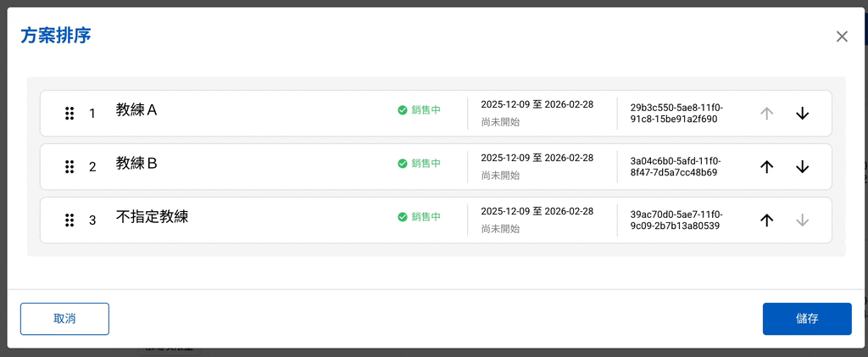The height and width of the screenshot is (357, 868).
Task: Close the 方案排序 dialog
Action: [842, 36]
